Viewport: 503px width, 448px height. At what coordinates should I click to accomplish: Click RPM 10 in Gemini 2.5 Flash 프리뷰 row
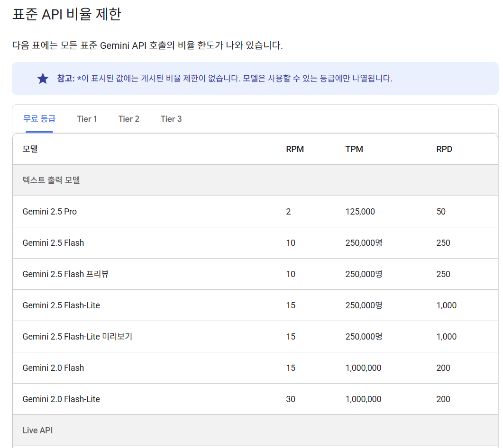coord(291,274)
